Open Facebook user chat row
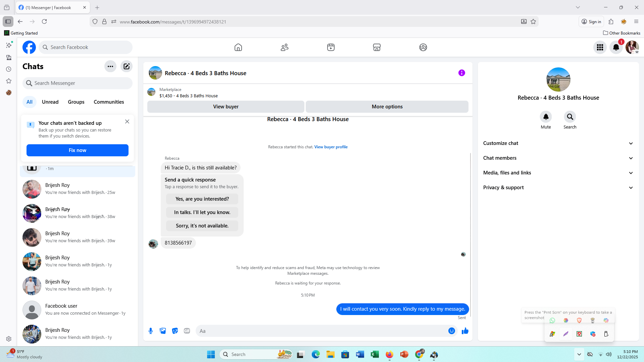 click(x=78, y=310)
